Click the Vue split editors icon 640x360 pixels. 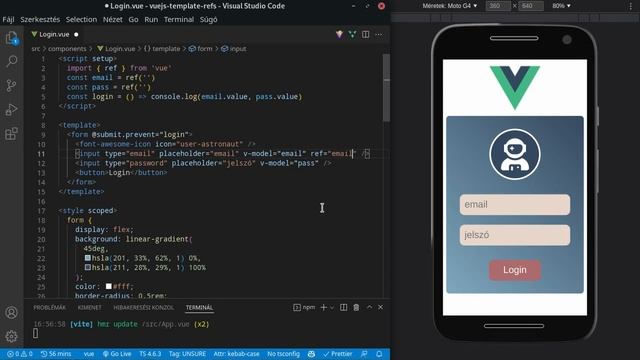click(352, 34)
